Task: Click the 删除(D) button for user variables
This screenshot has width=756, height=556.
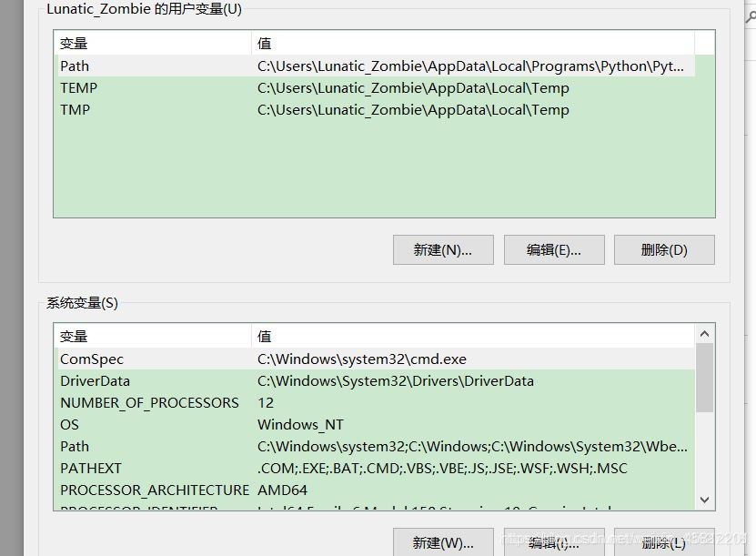Action: (x=664, y=249)
